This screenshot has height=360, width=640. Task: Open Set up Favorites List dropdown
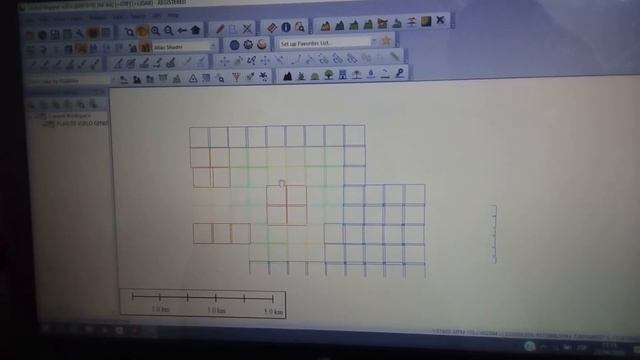point(328,42)
